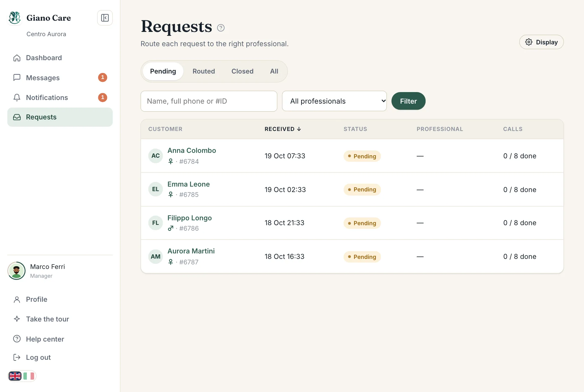Screen dimensions: 584x392
Task: Click the Profile link
Action: 60,300
